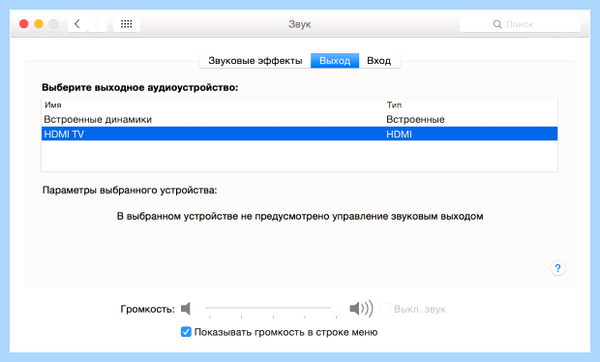Viewport: 600px width, 362px height.
Task: Open the Вход tab
Action: click(x=379, y=61)
